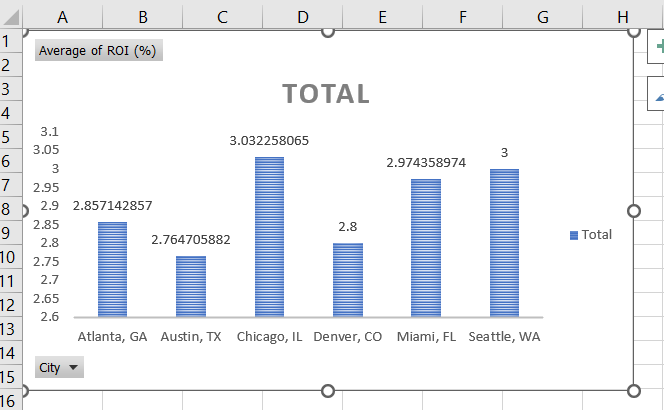The height and width of the screenshot is (410, 664).
Task: Select column header D
Action: [302, 16]
